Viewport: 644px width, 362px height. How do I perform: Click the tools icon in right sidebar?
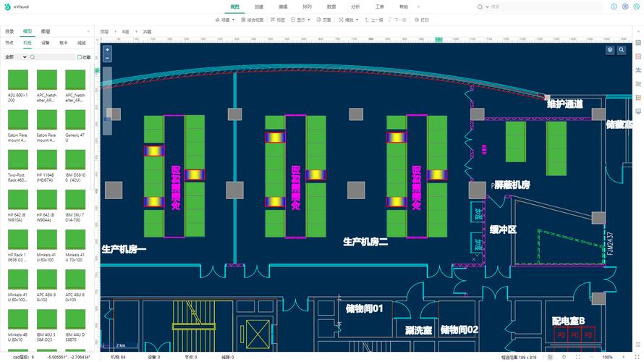(637, 70)
